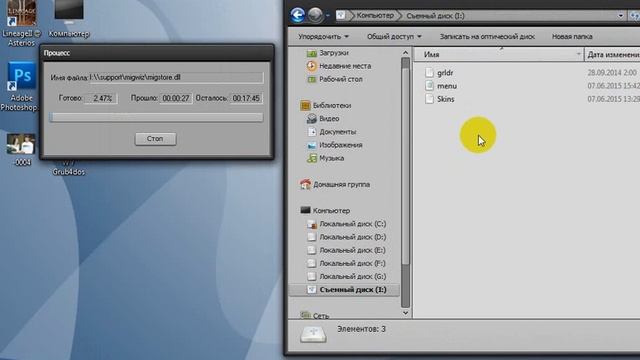Click the file name field showing migstore.dll
The height and width of the screenshot is (360, 640).
(x=176, y=78)
